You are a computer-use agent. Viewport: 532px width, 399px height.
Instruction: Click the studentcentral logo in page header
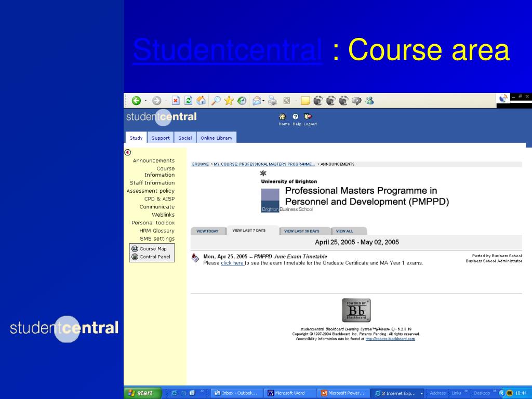[162, 117]
